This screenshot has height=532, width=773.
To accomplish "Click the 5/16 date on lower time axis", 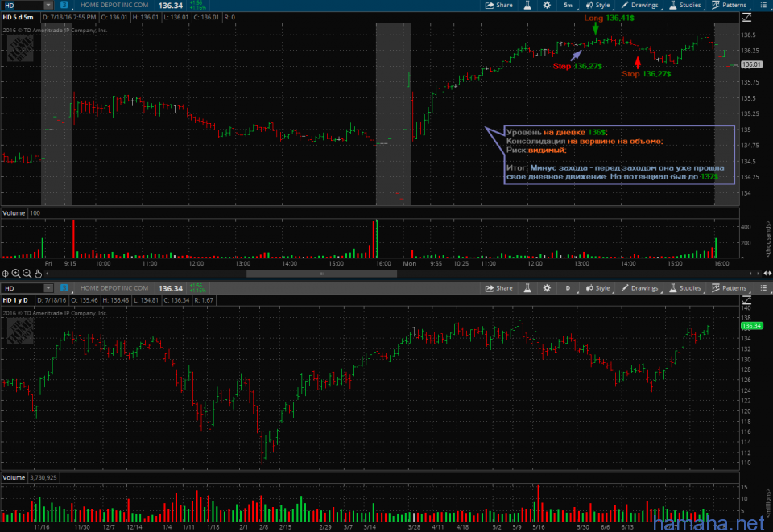I will tap(539, 526).
